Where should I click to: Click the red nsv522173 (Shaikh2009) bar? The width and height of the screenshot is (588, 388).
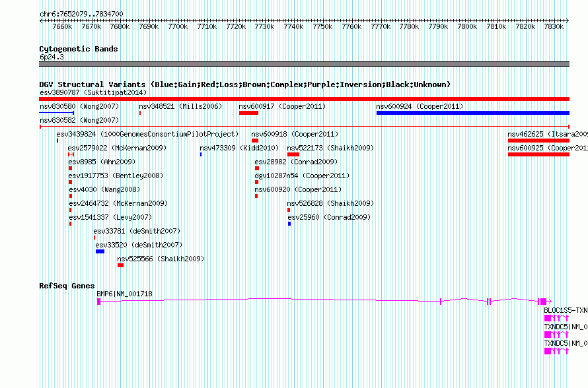coord(293,154)
